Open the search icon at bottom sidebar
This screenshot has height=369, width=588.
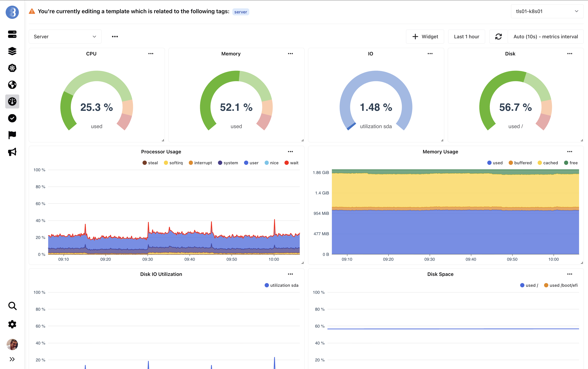coord(12,306)
